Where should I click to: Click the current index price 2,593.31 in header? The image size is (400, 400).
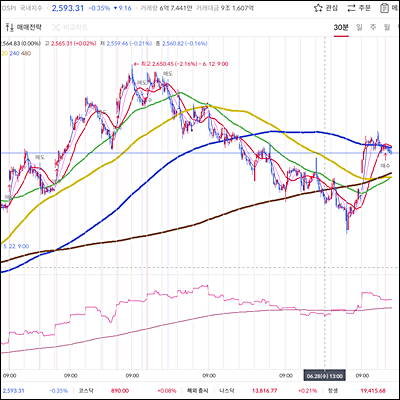tap(68, 8)
